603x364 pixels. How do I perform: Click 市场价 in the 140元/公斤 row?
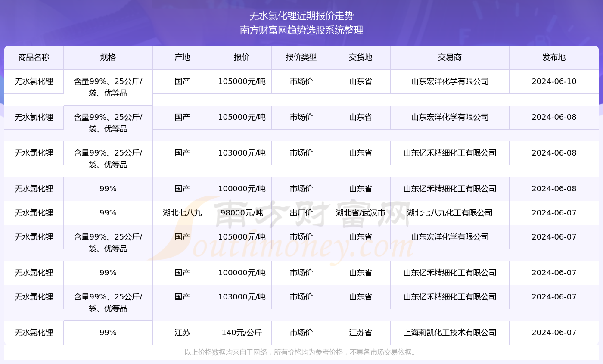(x=301, y=333)
